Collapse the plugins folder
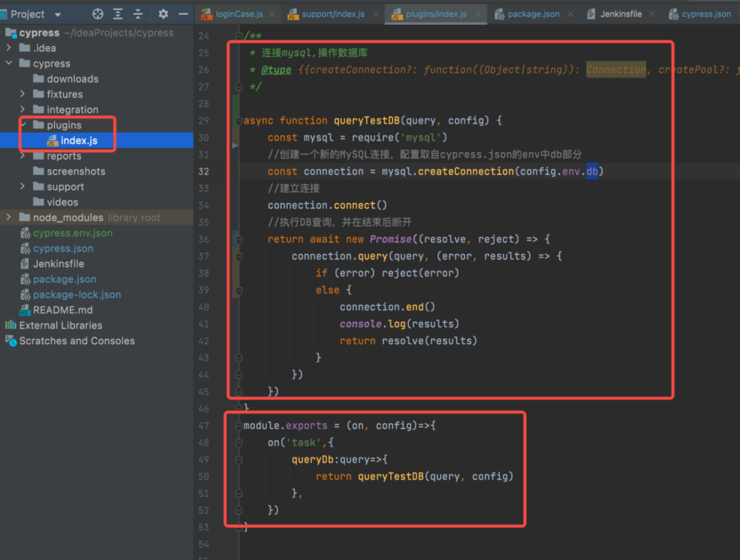Image resolution: width=740 pixels, height=560 pixels. tap(23, 125)
